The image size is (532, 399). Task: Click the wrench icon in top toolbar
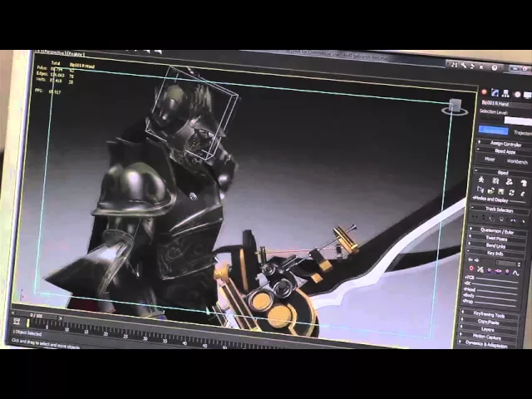coord(463,65)
